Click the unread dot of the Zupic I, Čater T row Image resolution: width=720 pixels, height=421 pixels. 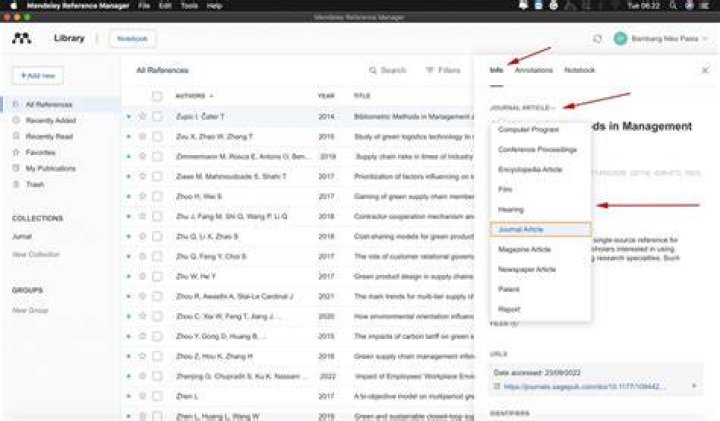(129, 117)
